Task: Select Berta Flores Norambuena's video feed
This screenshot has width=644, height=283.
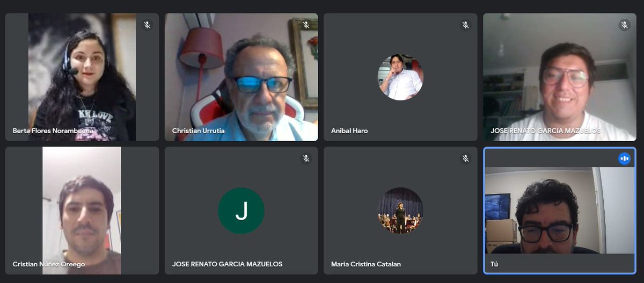Action: pos(82,77)
